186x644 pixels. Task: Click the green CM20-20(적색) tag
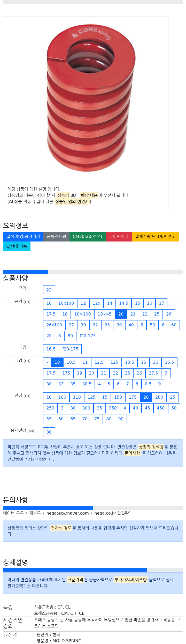88,237
